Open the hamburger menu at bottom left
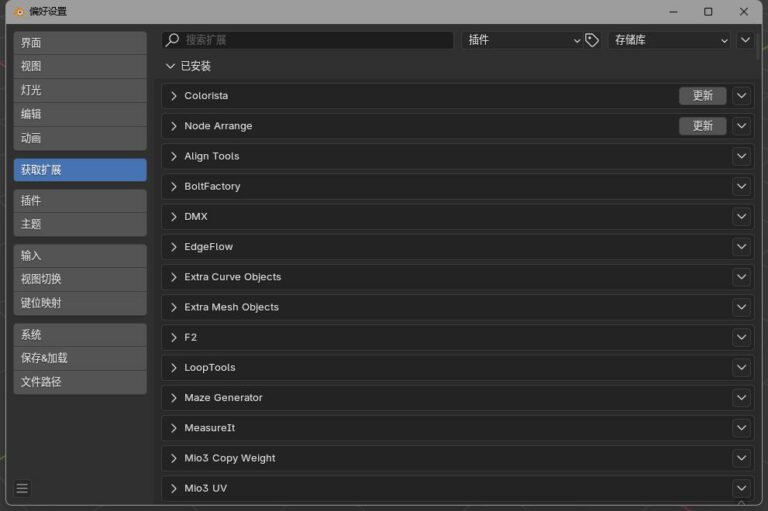The image size is (768, 511). click(x=22, y=488)
